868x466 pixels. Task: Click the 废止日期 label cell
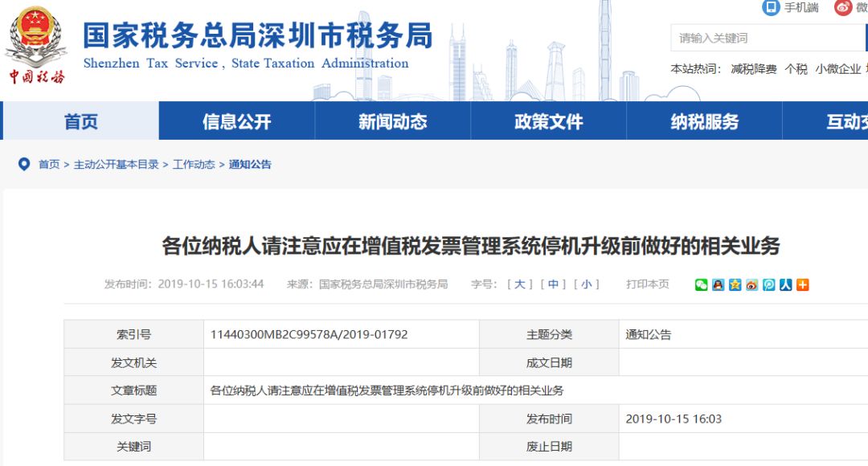coord(549,447)
